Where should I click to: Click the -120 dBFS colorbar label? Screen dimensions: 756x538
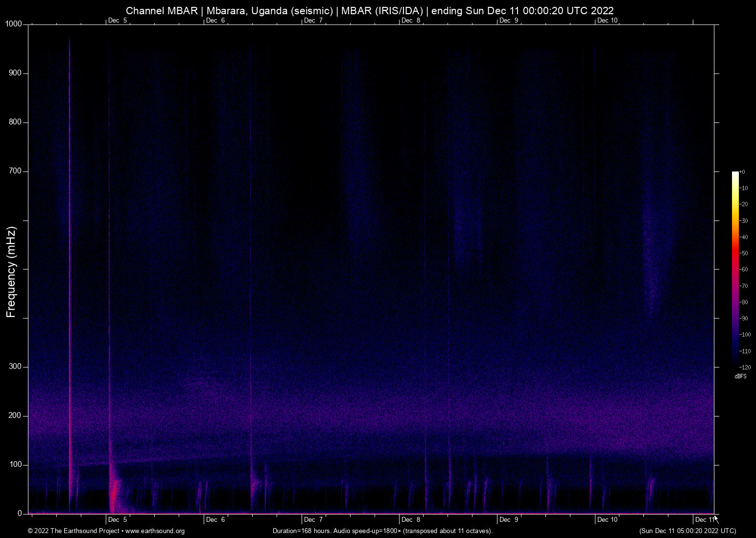(x=745, y=367)
